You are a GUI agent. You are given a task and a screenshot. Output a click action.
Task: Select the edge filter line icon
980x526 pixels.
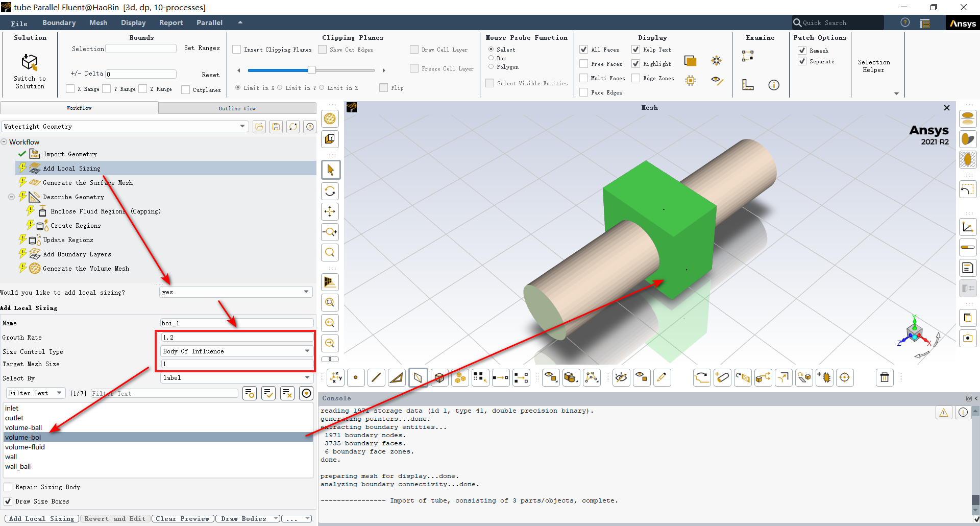376,377
